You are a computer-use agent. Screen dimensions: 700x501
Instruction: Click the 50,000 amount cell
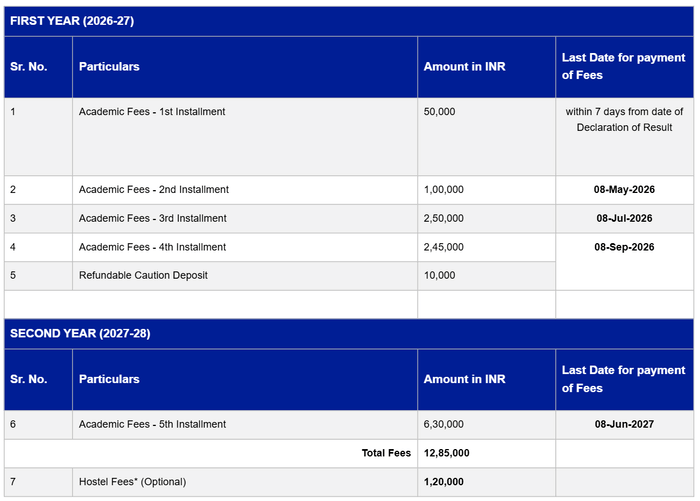pos(440,112)
